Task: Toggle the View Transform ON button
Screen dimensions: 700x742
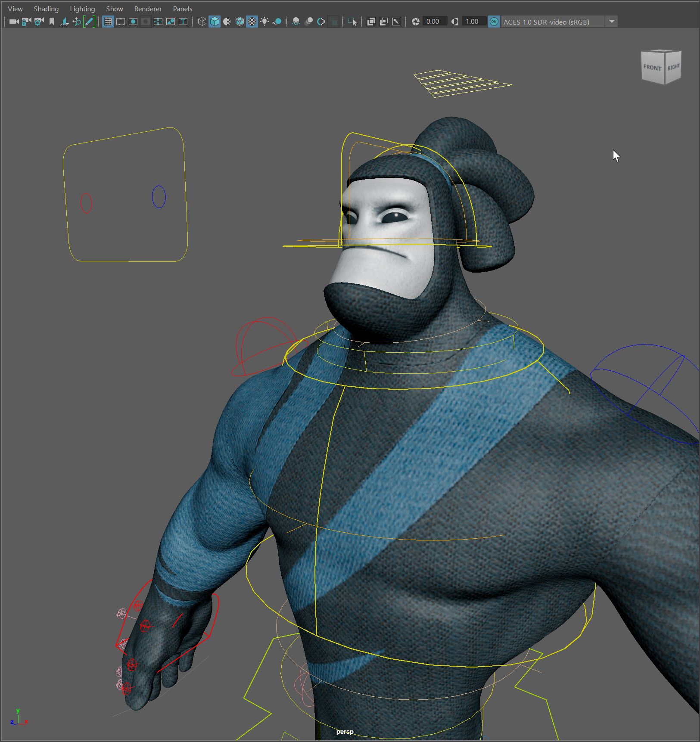Action: (494, 22)
